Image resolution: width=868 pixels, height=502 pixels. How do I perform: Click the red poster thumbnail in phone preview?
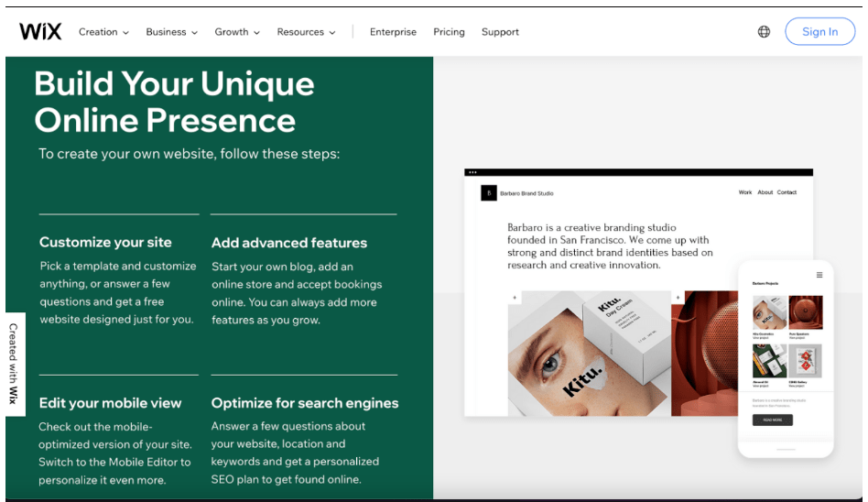pos(806,361)
